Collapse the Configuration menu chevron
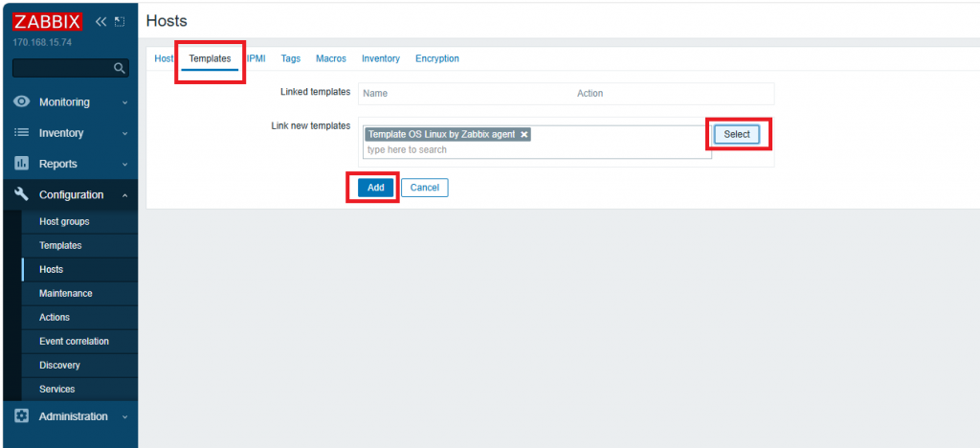Image resolution: width=980 pixels, height=448 pixels. point(125,195)
